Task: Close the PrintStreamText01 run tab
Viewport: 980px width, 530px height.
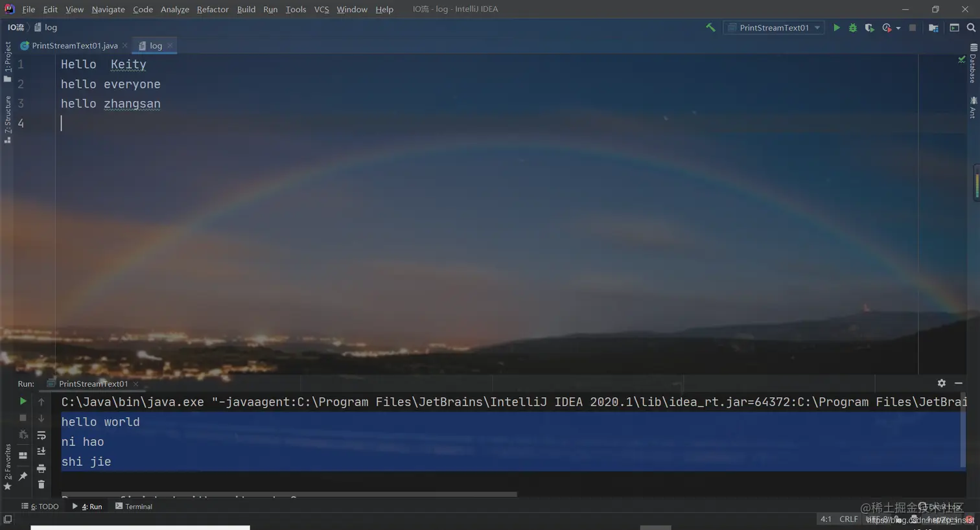Action: (135, 384)
